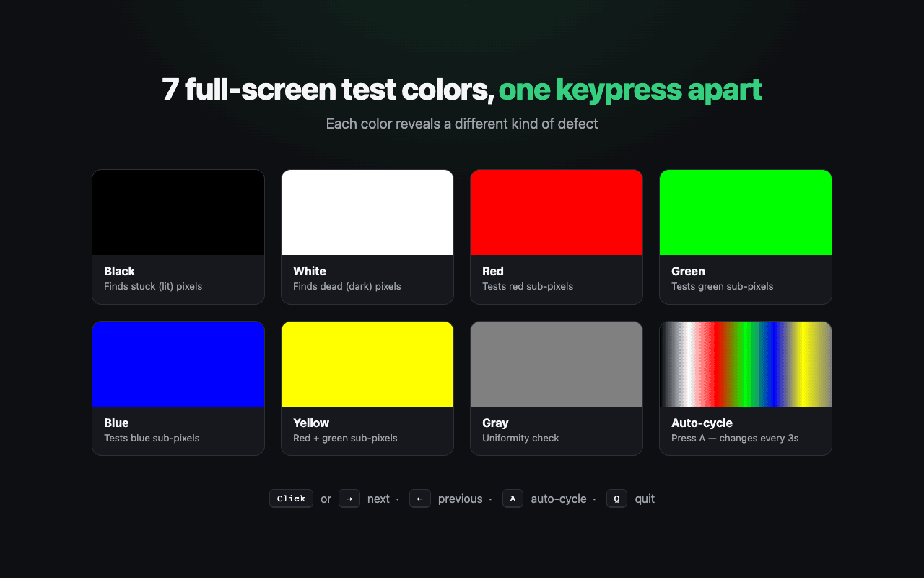
Task: Click the left arrow key badge
Action: (x=420, y=499)
